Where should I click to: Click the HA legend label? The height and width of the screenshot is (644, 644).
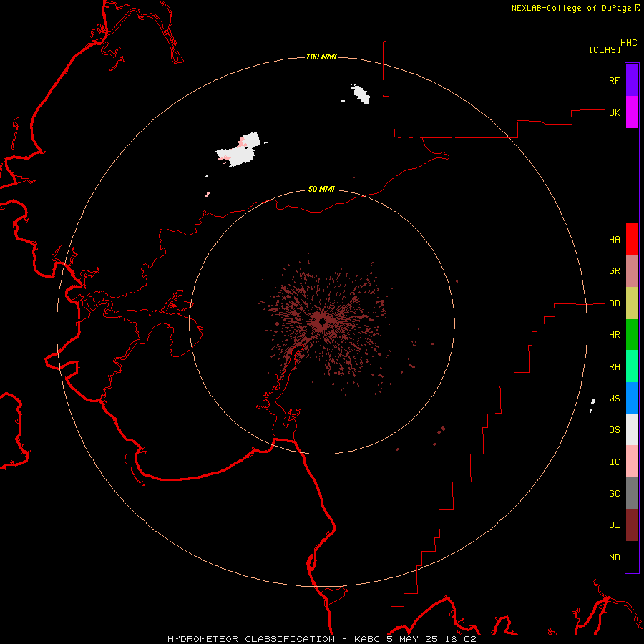point(614,240)
